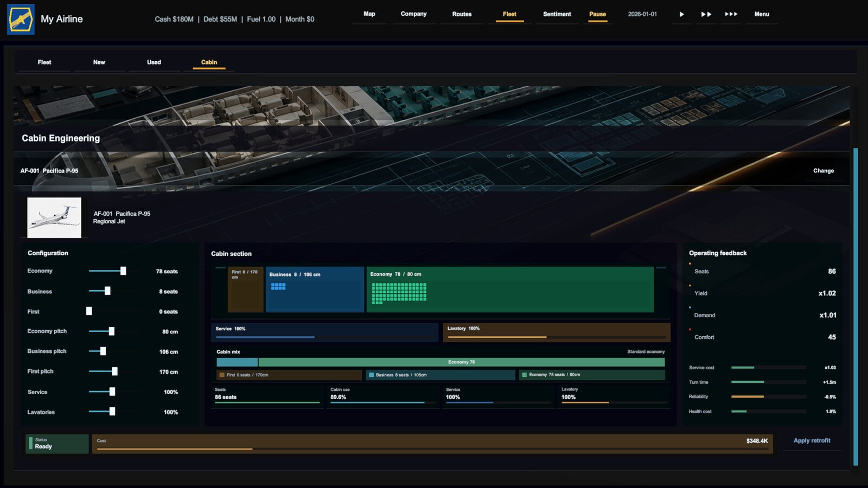
Task: Click the Demand x1.01 value
Action: [x=827, y=315]
